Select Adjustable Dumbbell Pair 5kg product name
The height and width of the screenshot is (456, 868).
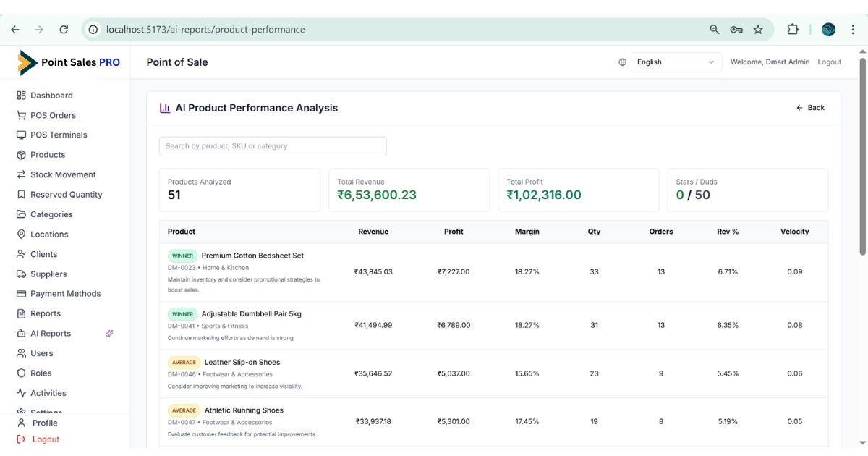point(251,314)
